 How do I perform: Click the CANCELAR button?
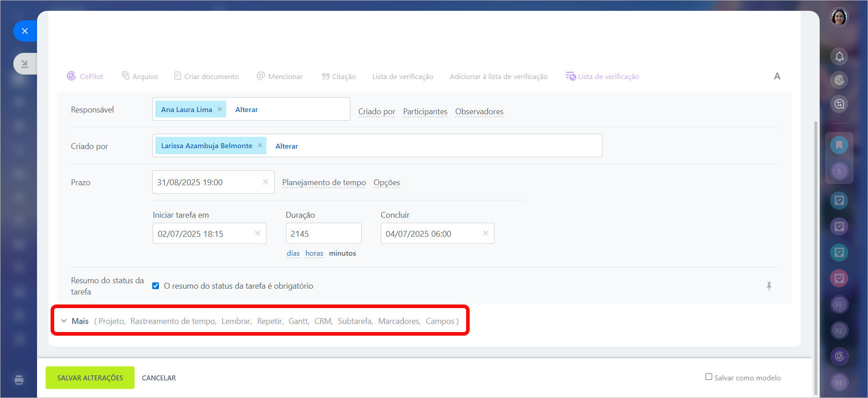(159, 378)
